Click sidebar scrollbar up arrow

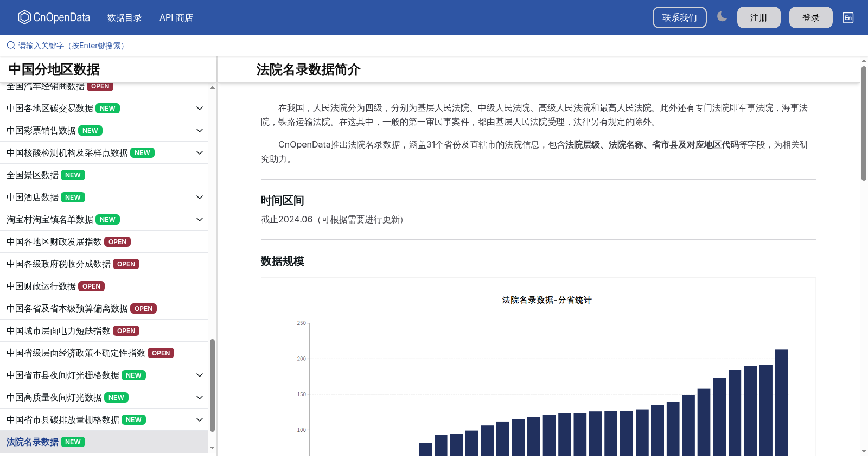point(213,87)
